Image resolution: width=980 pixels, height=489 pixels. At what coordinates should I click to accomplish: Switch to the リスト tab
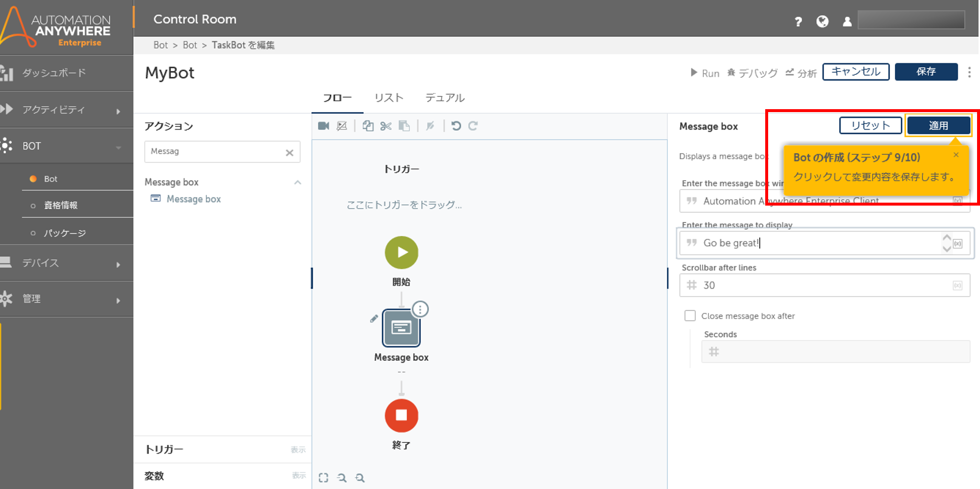[x=389, y=98]
